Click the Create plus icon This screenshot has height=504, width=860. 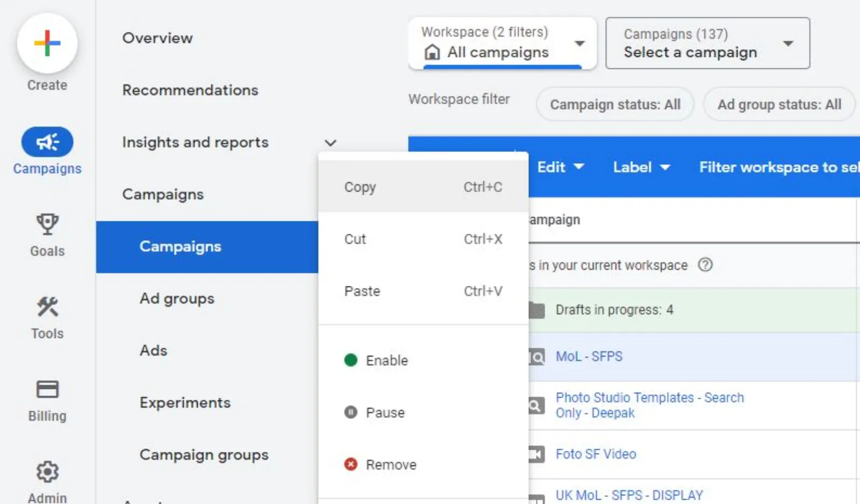coord(47,43)
